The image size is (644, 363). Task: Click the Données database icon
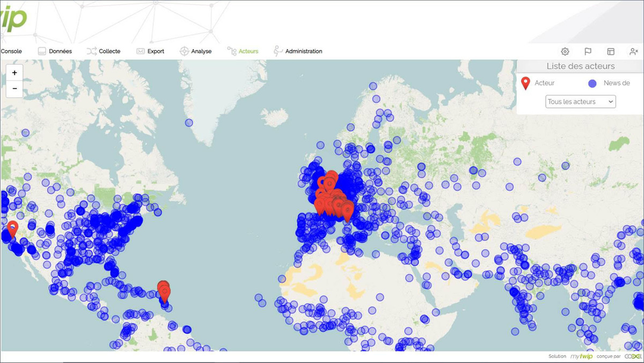tap(42, 52)
